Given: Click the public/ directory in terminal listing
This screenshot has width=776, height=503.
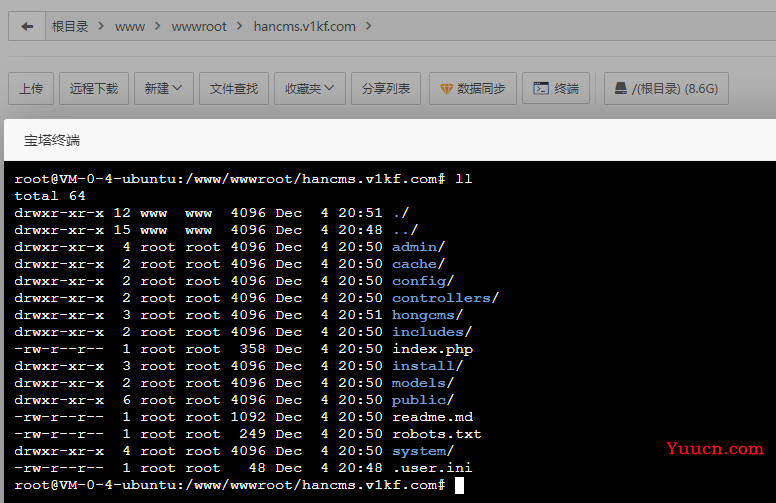Looking at the screenshot, I should [423, 400].
